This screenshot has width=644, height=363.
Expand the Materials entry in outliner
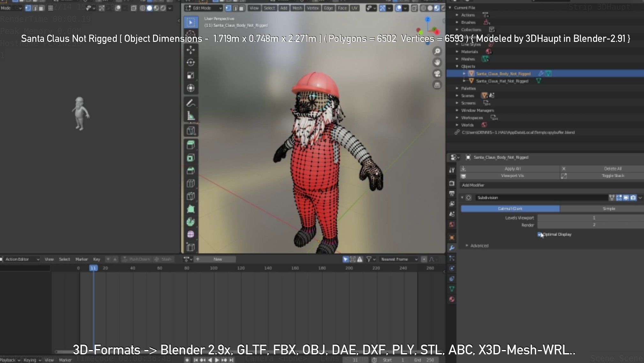[x=457, y=52]
